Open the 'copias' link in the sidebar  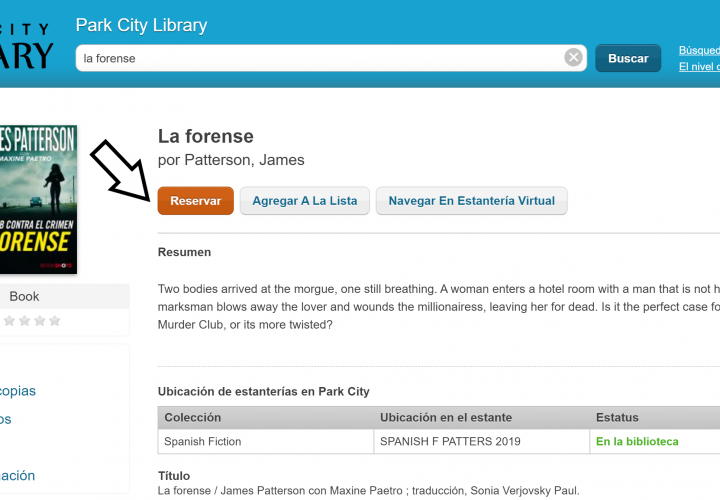click(x=18, y=390)
